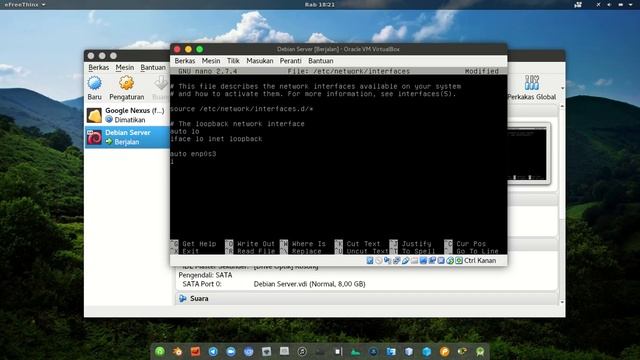Click the mouse integration icon in VM status bar
The image size is (640, 360).
[x=450, y=260]
